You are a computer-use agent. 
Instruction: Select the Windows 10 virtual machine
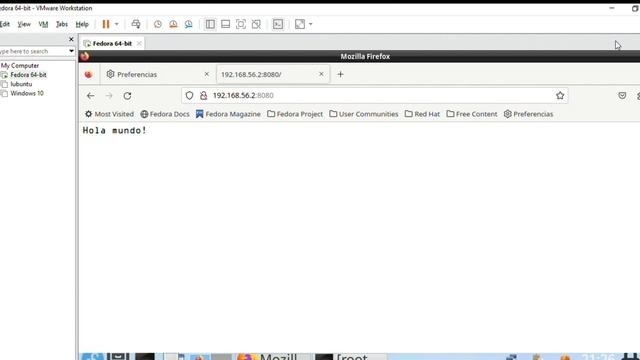(x=27, y=93)
